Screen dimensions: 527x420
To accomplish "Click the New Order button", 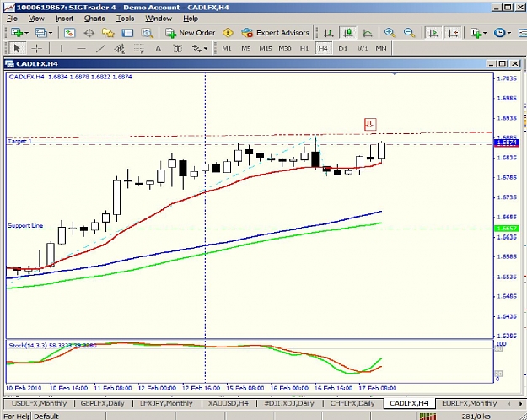I will pos(191,33).
